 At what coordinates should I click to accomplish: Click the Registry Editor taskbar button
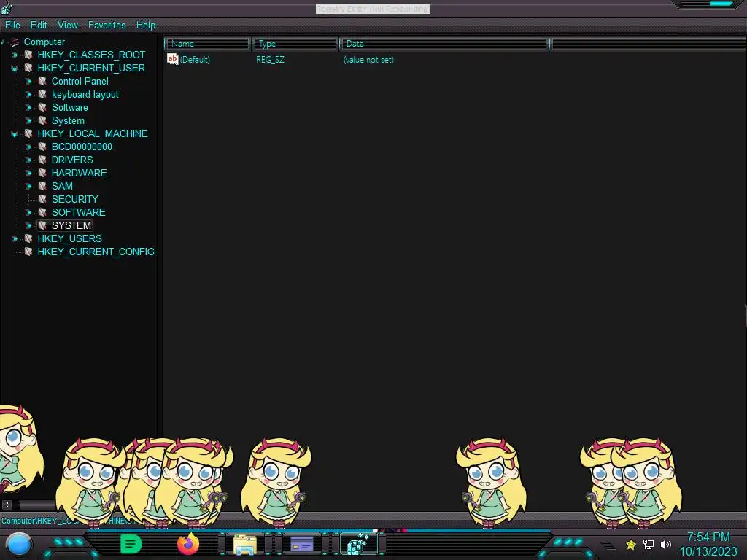(x=359, y=544)
